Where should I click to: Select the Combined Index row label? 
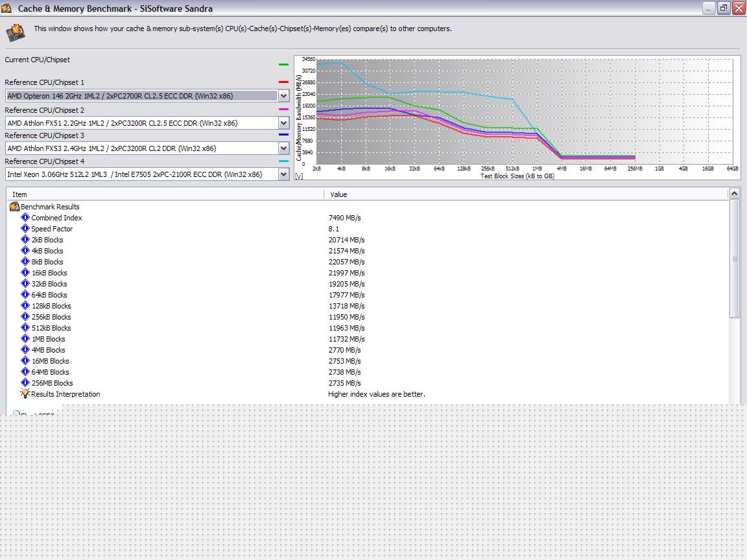[56, 218]
